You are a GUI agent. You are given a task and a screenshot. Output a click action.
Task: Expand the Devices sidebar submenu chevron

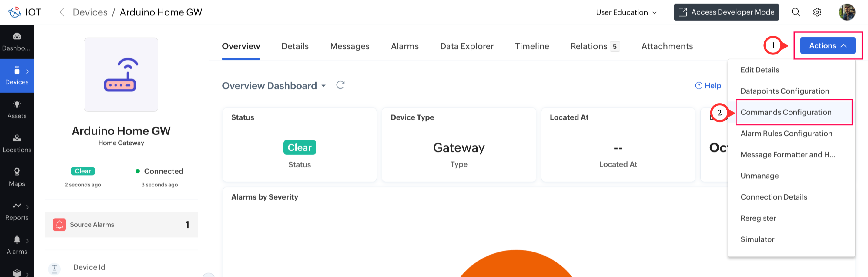point(28,71)
